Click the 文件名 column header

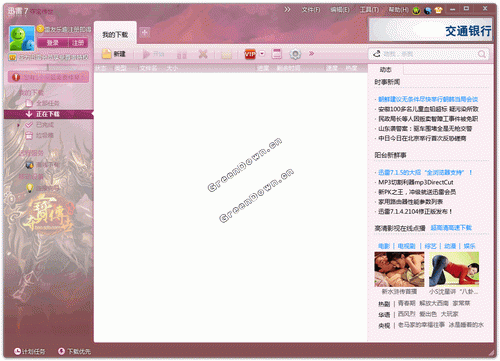click(x=148, y=68)
